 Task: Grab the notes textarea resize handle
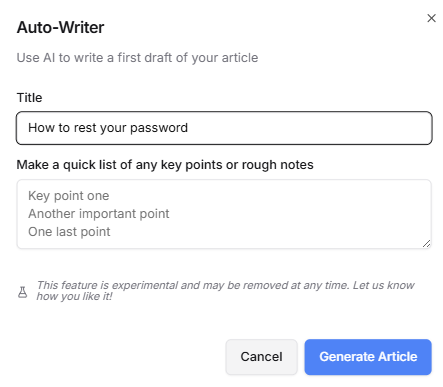click(426, 244)
